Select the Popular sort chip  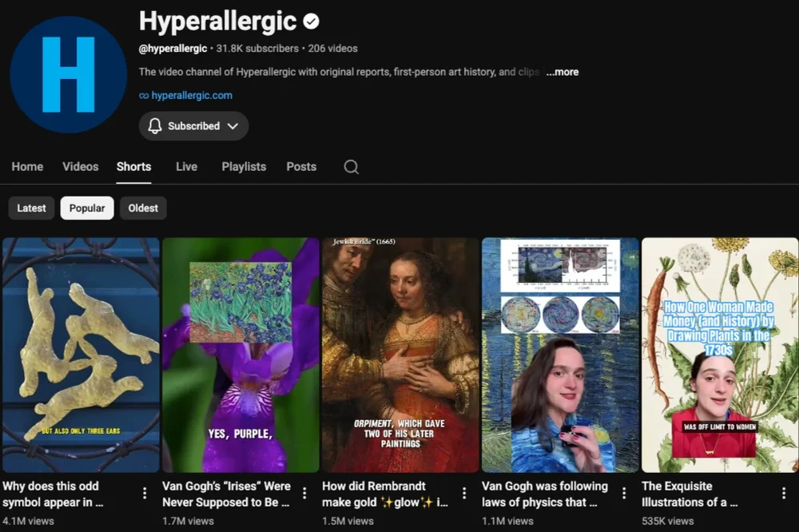point(87,208)
